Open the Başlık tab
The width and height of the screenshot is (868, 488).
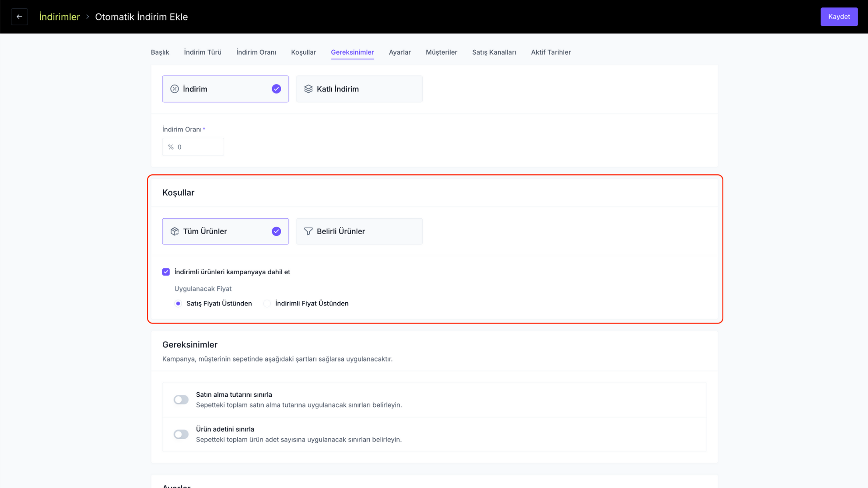[x=160, y=52]
